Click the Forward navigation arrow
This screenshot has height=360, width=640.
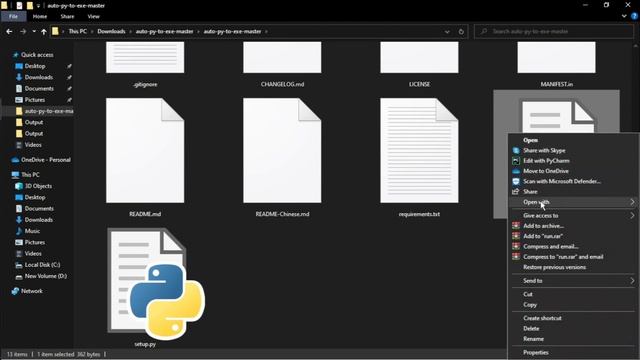coord(23,31)
